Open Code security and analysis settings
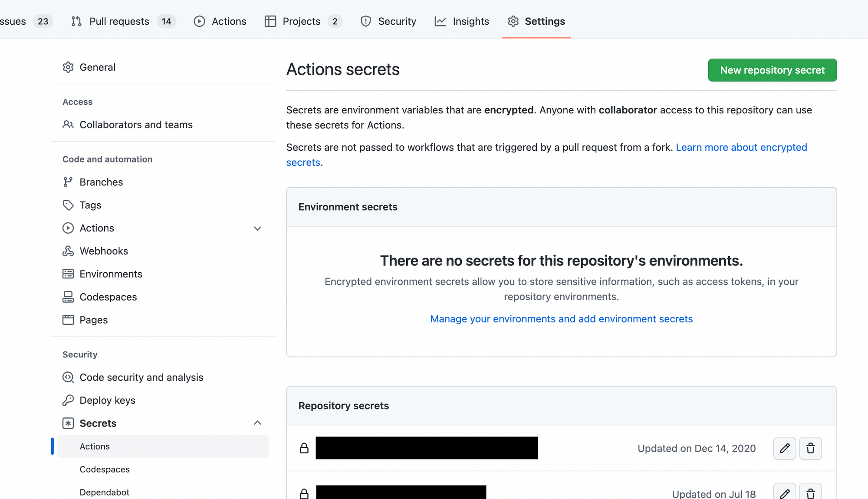The width and height of the screenshot is (868, 499). [x=141, y=377]
